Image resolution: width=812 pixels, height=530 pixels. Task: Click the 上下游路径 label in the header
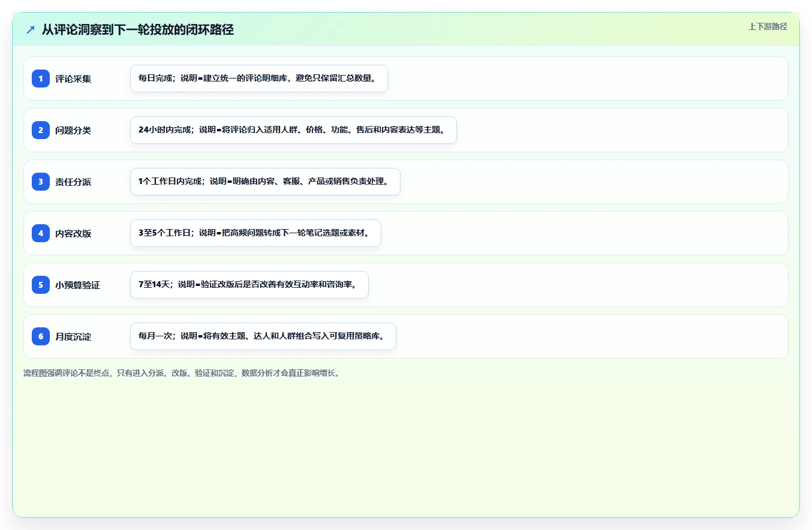pos(768,26)
